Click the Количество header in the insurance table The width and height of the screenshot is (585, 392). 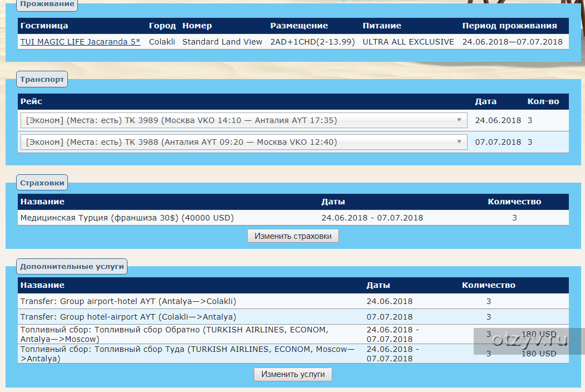pyautogui.click(x=514, y=202)
